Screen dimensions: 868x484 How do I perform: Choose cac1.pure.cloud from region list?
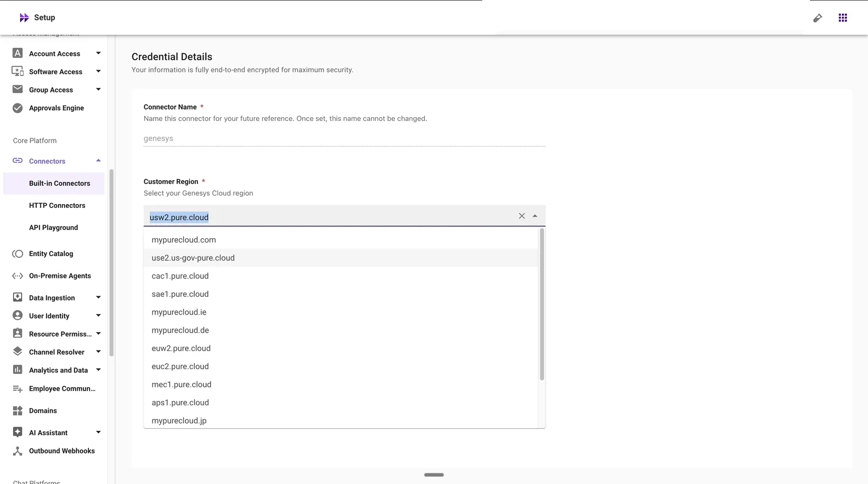click(x=341, y=276)
